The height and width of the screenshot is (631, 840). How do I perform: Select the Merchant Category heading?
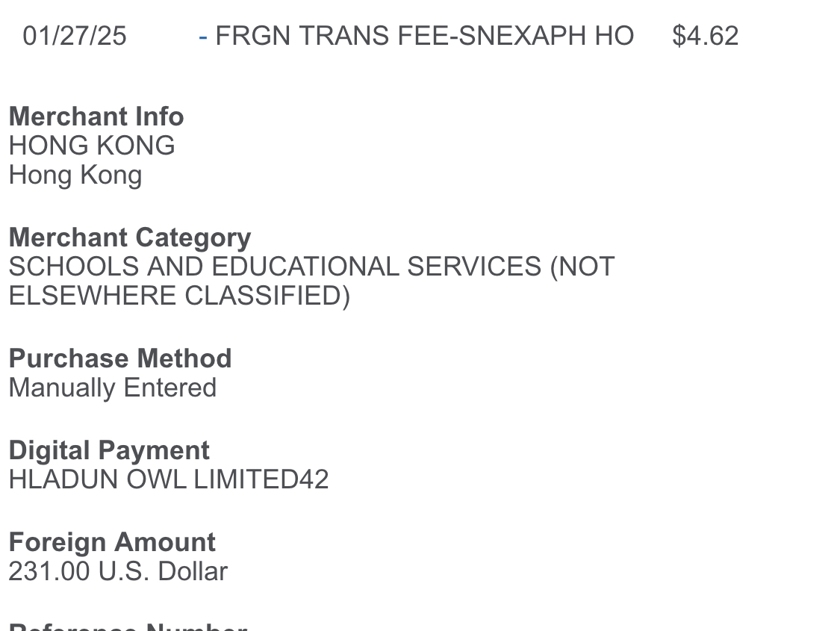tap(130, 238)
